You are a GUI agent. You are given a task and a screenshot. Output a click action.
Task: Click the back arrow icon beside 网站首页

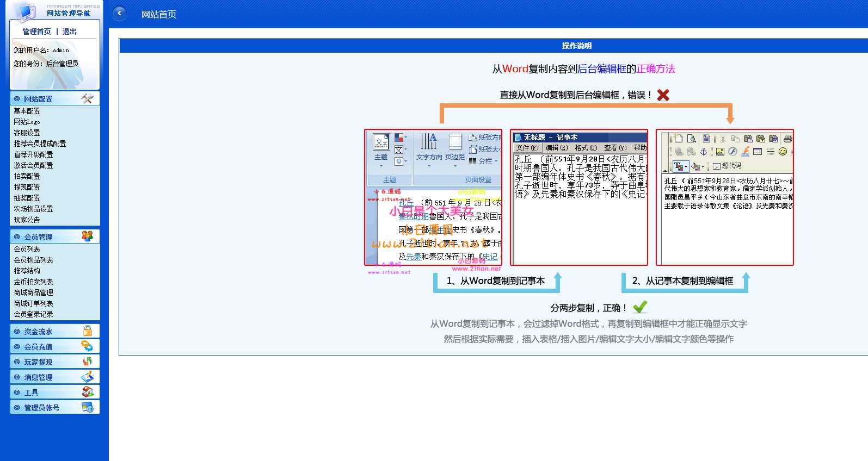[x=119, y=14]
